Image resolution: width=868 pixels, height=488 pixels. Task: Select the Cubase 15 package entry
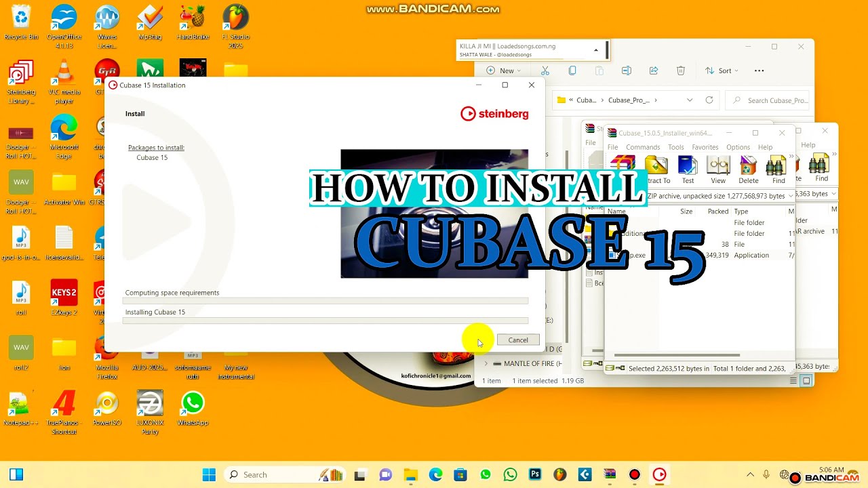152,157
